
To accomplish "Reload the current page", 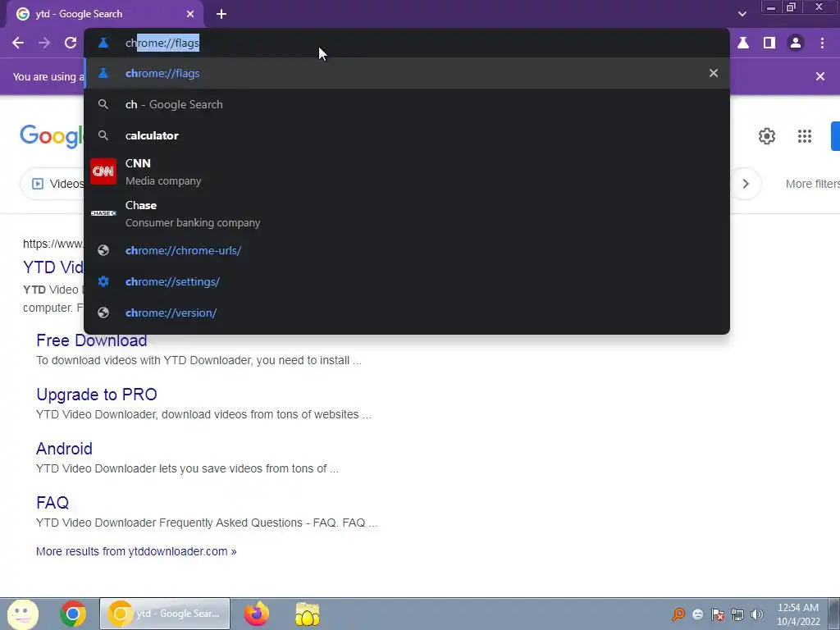I will click(x=71, y=43).
